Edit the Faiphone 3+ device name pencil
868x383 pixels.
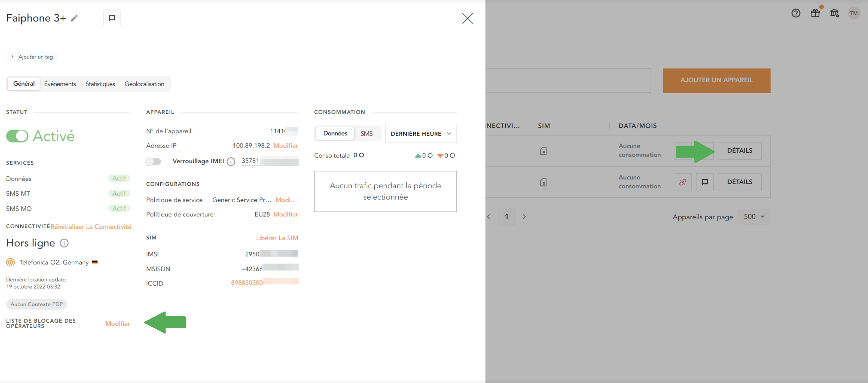pyautogui.click(x=74, y=18)
